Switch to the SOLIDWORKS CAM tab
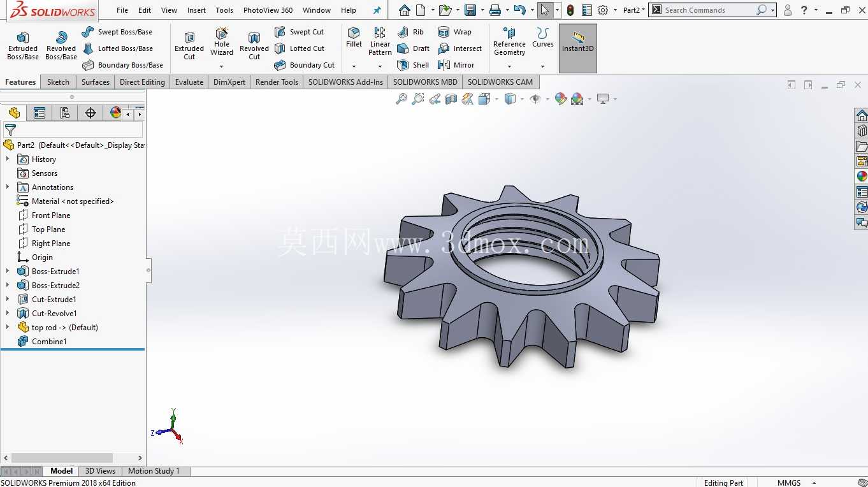Viewport: 868px width, 487px height. click(x=500, y=82)
